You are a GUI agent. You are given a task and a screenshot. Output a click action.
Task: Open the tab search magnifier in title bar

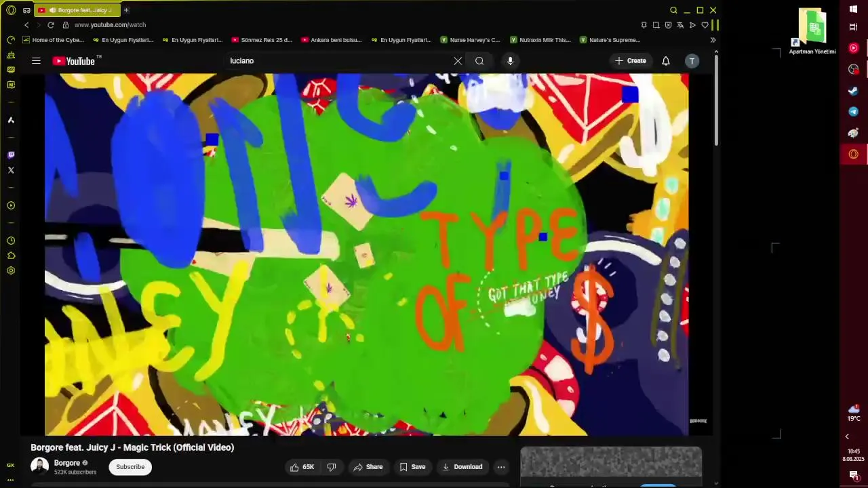(673, 10)
